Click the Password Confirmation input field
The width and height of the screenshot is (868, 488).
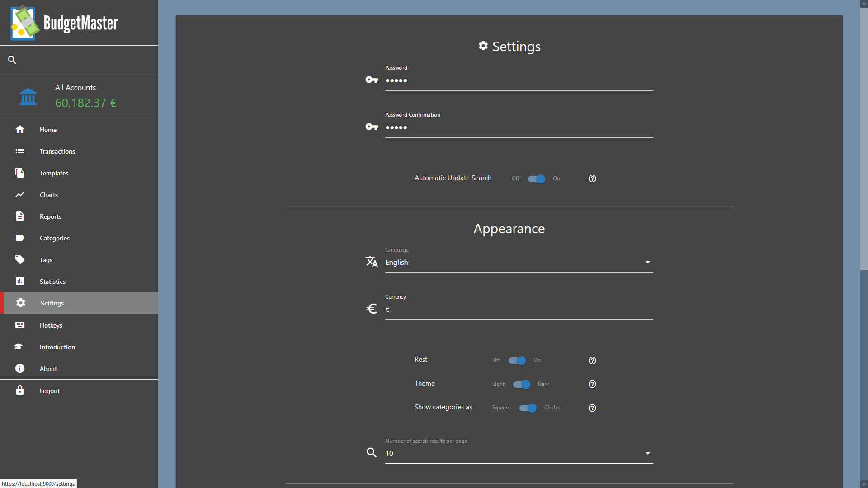tap(519, 128)
